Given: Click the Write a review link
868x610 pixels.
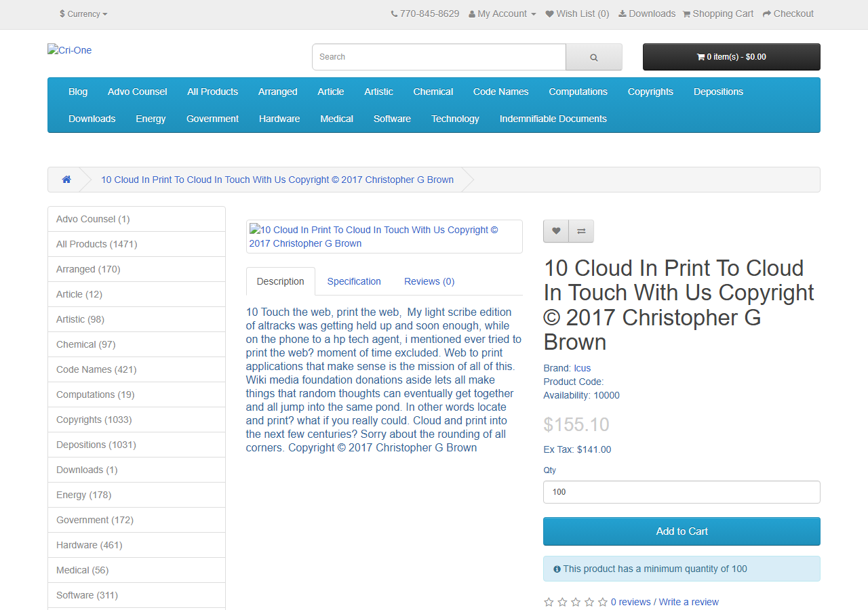Looking at the screenshot, I should coord(689,602).
